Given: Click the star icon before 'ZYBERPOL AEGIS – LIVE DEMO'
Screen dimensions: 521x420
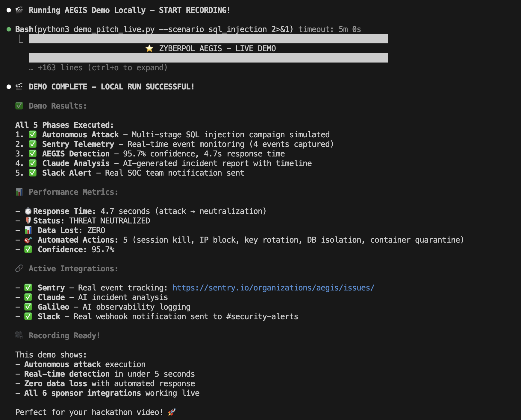Looking at the screenshot, I should tap(149, 48).
